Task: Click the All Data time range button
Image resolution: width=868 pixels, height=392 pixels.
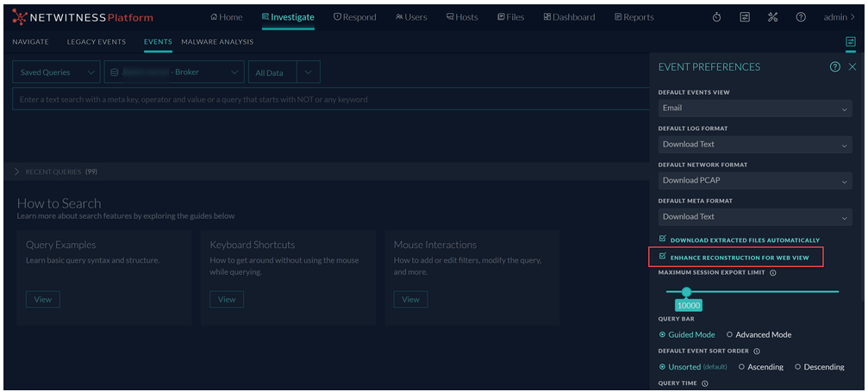Action: (x=273, y=72)
